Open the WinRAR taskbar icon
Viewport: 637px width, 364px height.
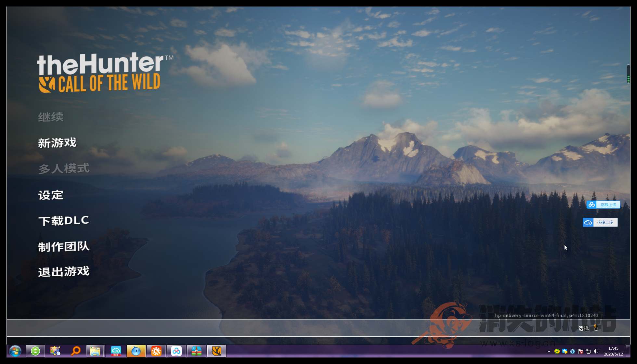(197, 351)
